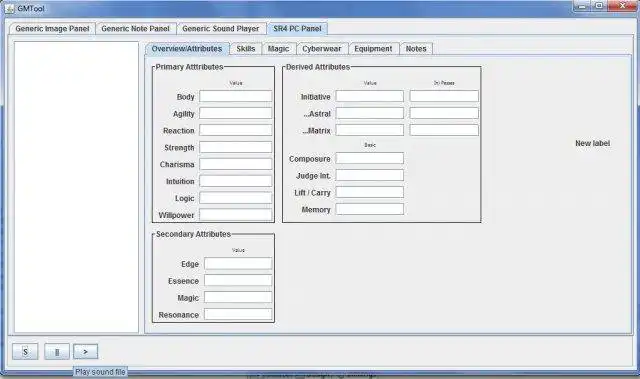Click the Charisma value field
The height and width of the screenshot is (379, 640).
[236, 164]
